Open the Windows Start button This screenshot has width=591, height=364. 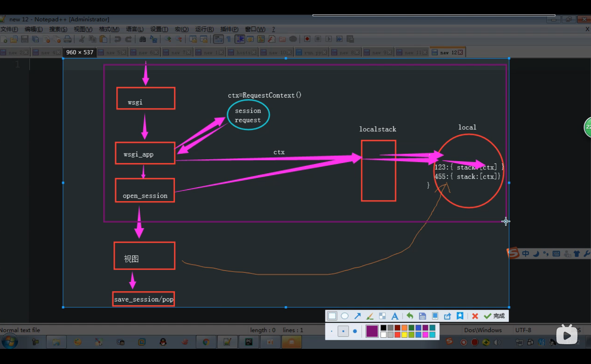(x=9, y=342)
